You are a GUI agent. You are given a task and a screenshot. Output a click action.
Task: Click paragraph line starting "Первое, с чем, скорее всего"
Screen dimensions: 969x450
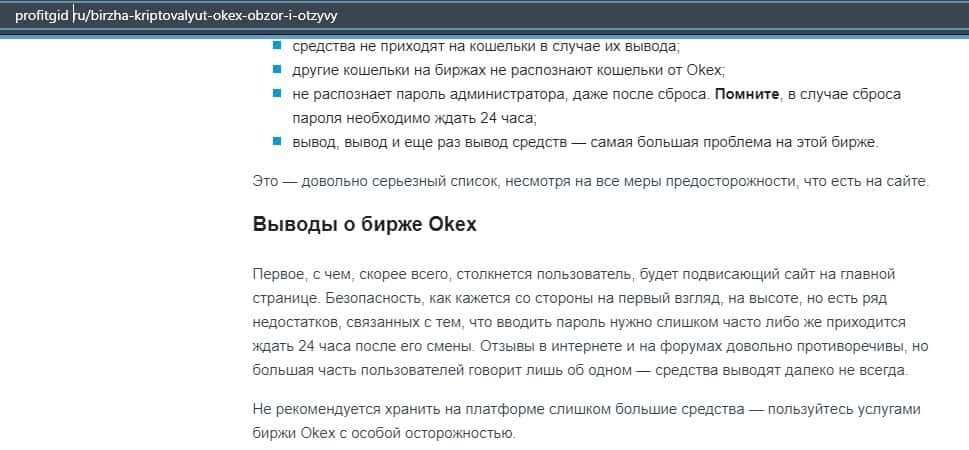[x=574, y=274]
